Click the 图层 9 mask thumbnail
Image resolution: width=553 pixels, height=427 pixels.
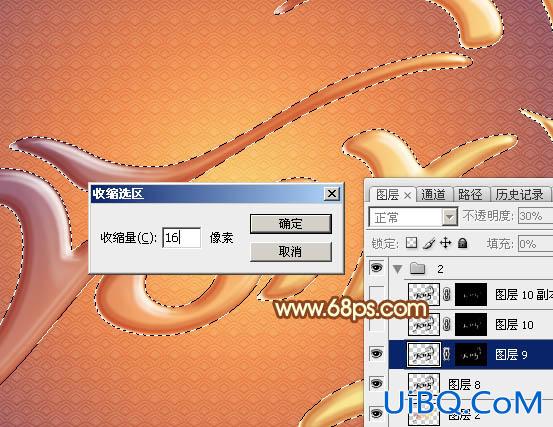click(x=471, y=354)
